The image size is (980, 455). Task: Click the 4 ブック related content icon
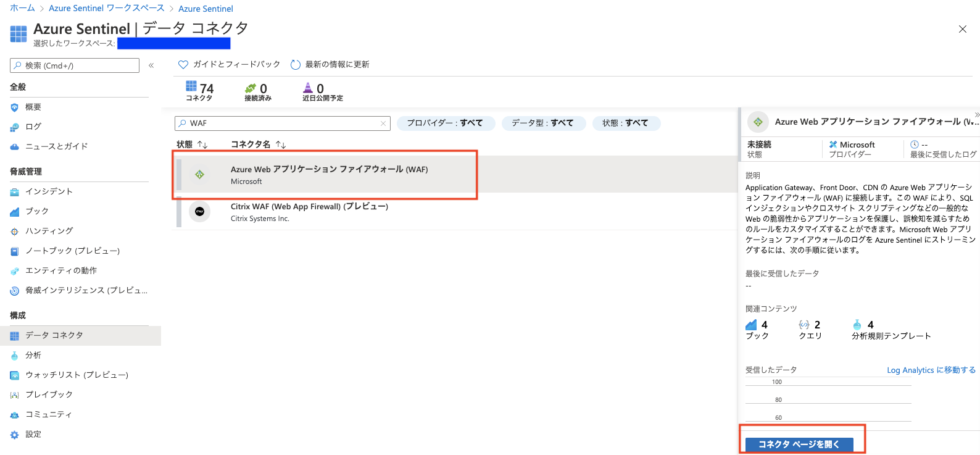coord(751,325)
